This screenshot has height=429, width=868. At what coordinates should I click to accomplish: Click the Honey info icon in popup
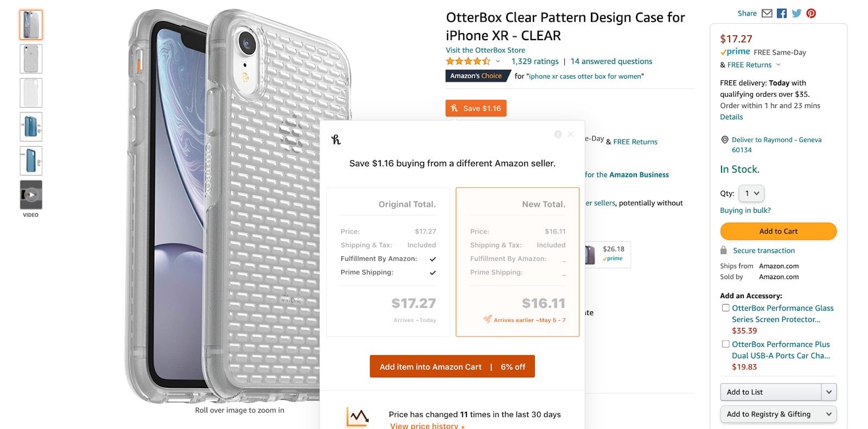click(x=558, y=134)
